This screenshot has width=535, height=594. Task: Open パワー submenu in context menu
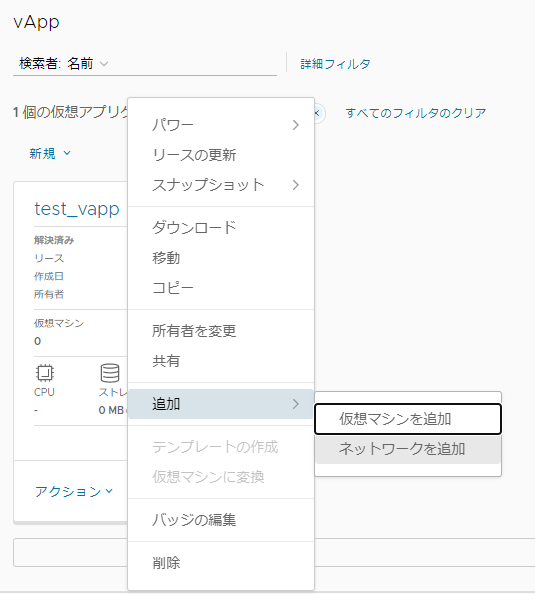pos(221,125)
